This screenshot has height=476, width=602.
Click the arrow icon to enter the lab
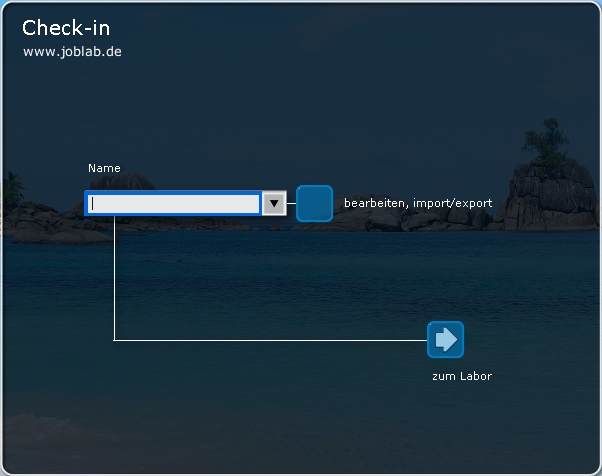pyautogui.click(x=445, y=340)
